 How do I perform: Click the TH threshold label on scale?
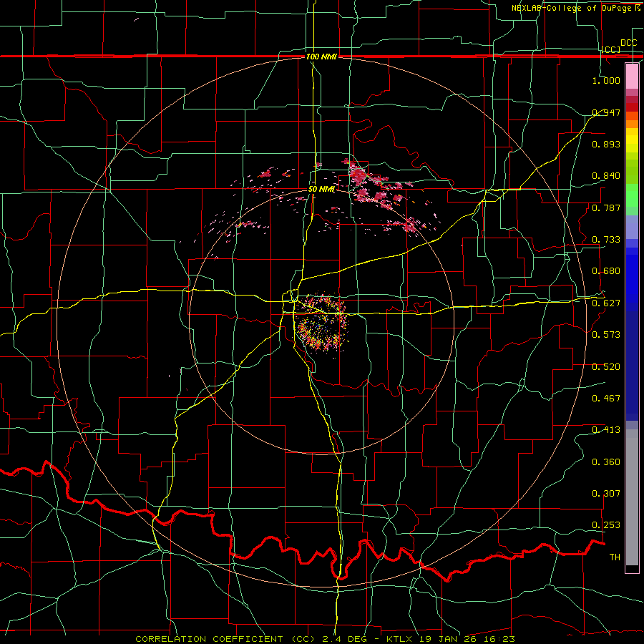tap(615, 557)
